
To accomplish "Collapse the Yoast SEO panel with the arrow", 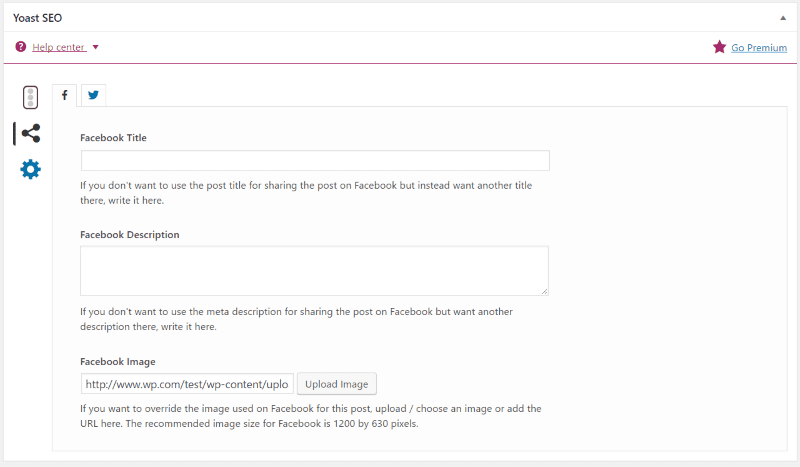I will pos(782,18).
